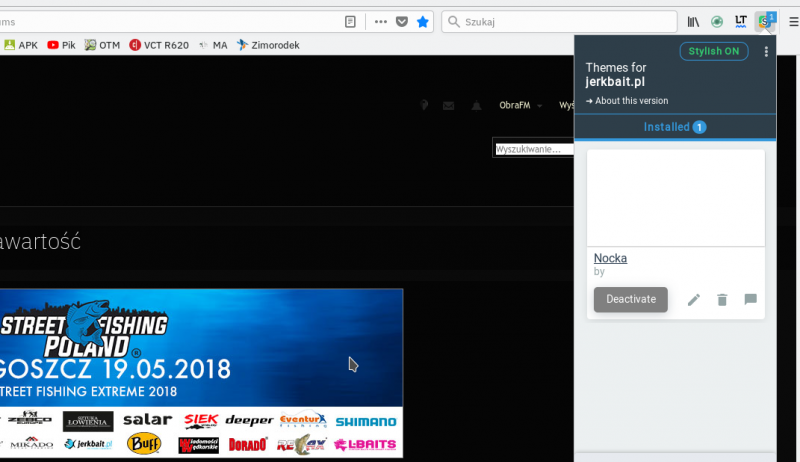800x462 pixels.
Task: Toggle reader view icon in address bar
Action: (350, 21)
